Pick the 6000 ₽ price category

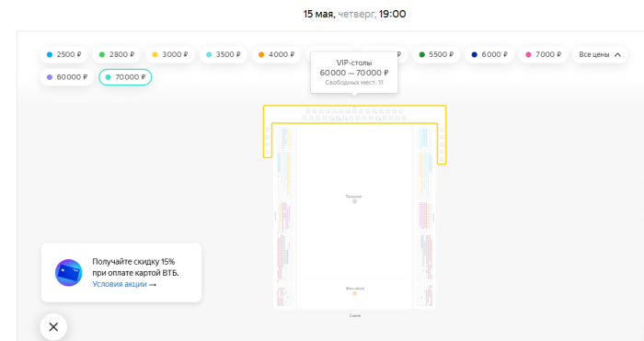coord(489,54)
